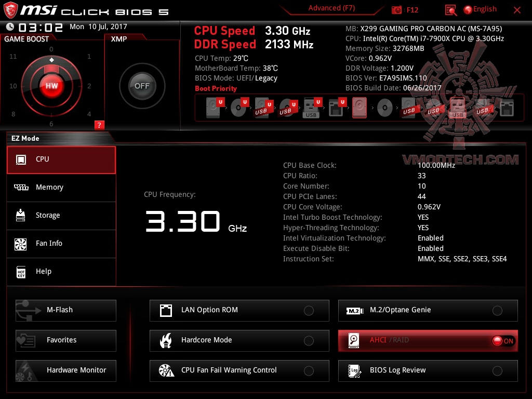This screenshot has height=399, width=532.
Task: Click the MSI dragon shield logo
Action: (10, 10)
